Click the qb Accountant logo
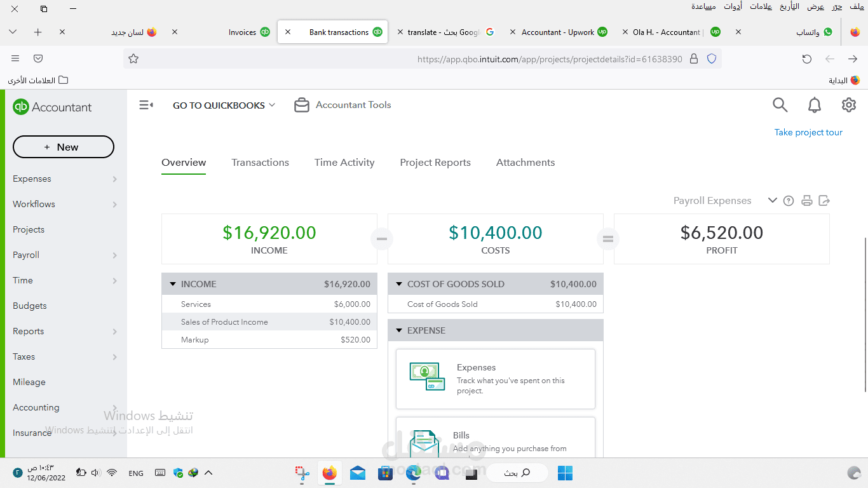Image resolution: width=868 pixels, height=488 pixels. click(53, 107)
